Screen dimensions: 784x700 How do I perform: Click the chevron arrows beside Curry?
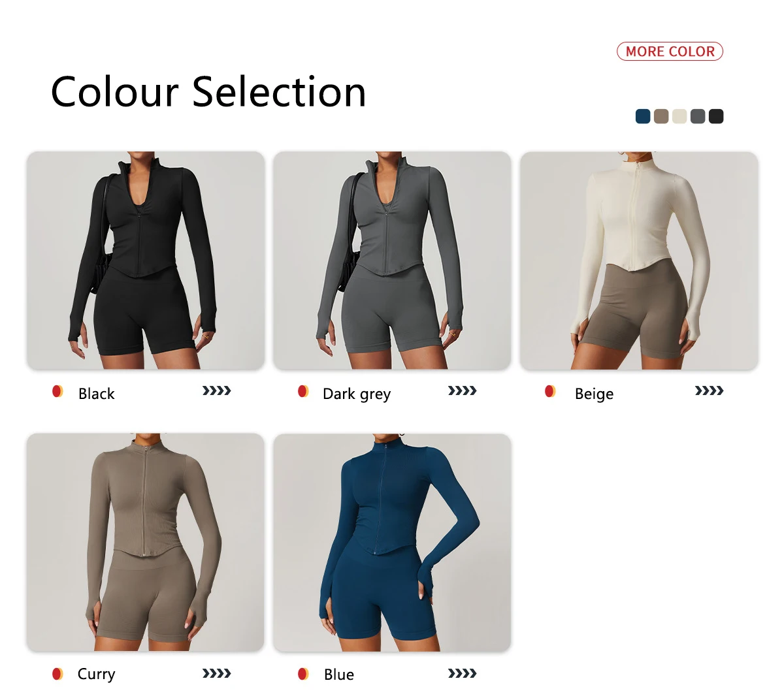pyautogui.click(x=216, y=673)
